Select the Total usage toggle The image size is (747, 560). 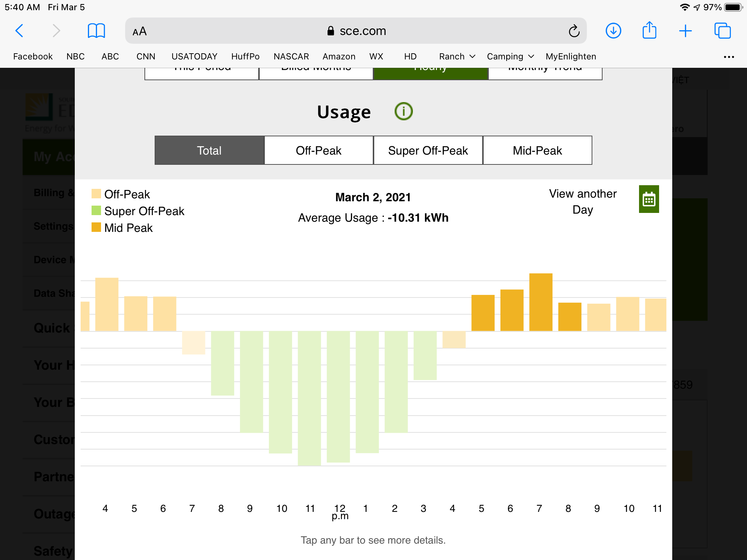click(209, 151)
